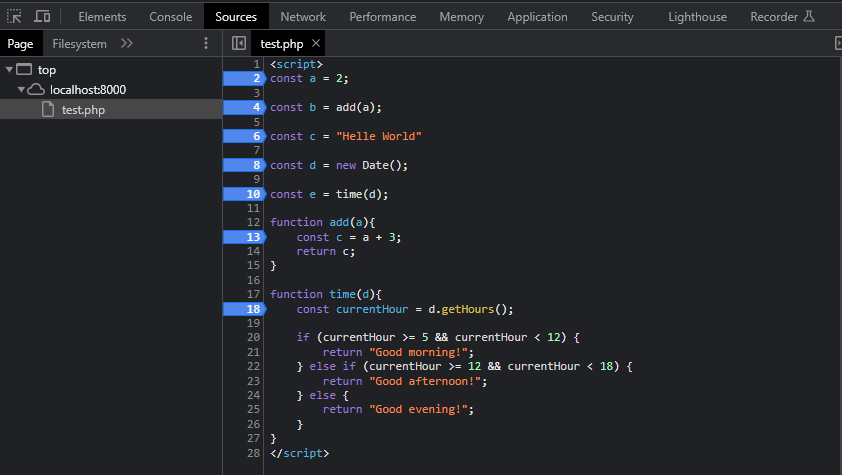Toggle breakpoint on line 13

245,237
